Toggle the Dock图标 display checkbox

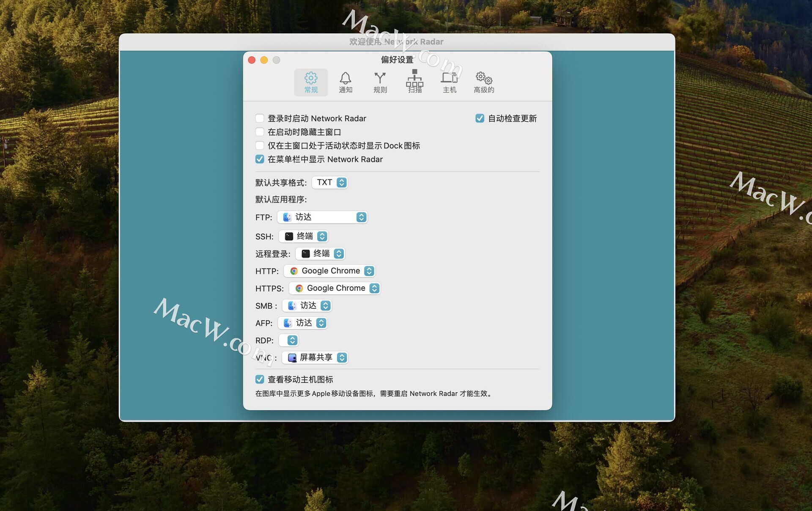(x=260, y=146)
